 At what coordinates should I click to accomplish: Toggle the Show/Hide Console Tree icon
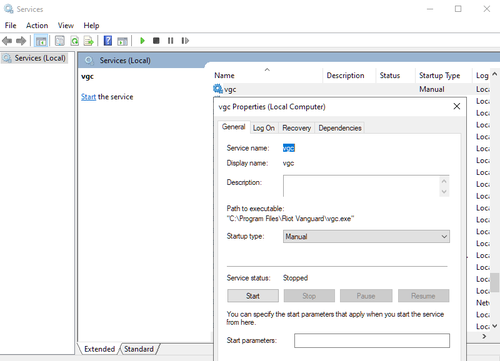tap(41, 41)
